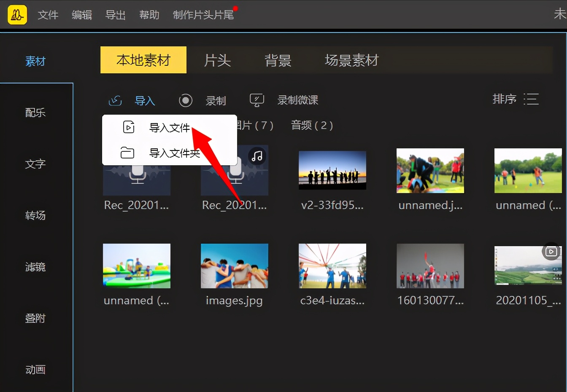Open the 配乐 music panel
567x392 pixels.
[x=35, y=113]
